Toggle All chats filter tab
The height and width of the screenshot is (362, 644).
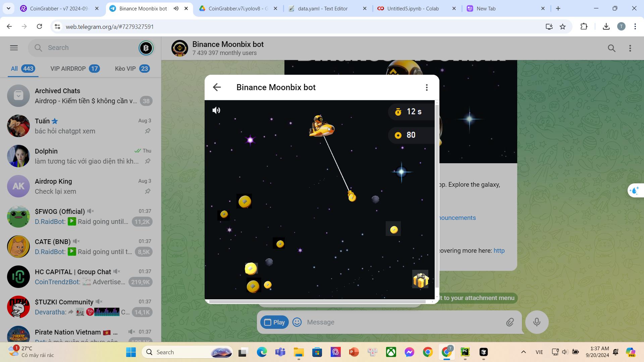pos(23,68)
